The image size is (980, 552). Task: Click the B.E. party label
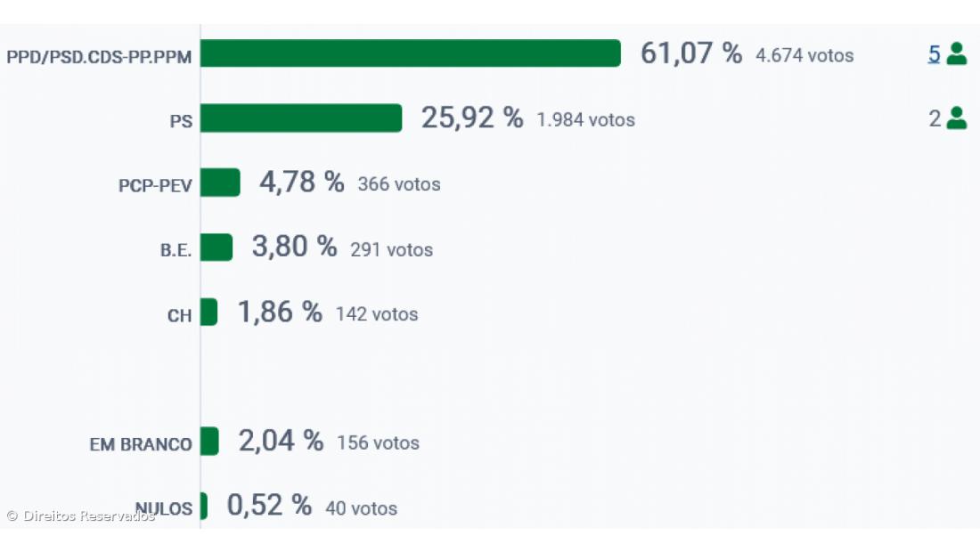176,250
